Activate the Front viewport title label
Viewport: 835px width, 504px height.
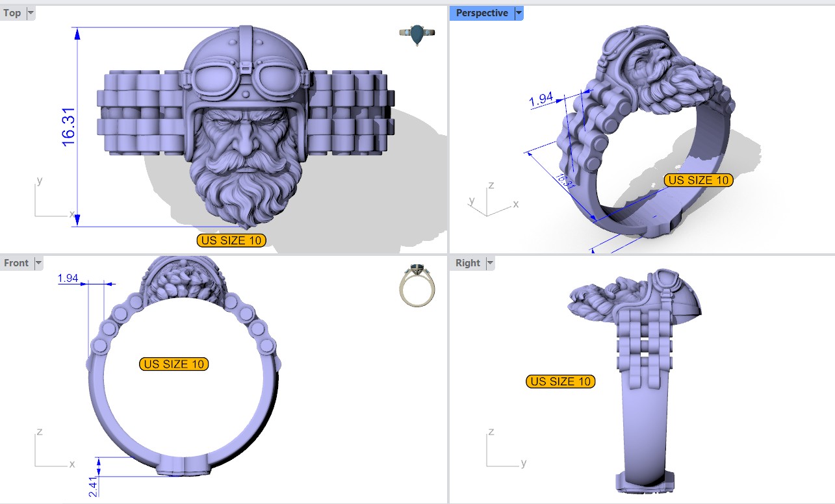[x=16, y=263]
